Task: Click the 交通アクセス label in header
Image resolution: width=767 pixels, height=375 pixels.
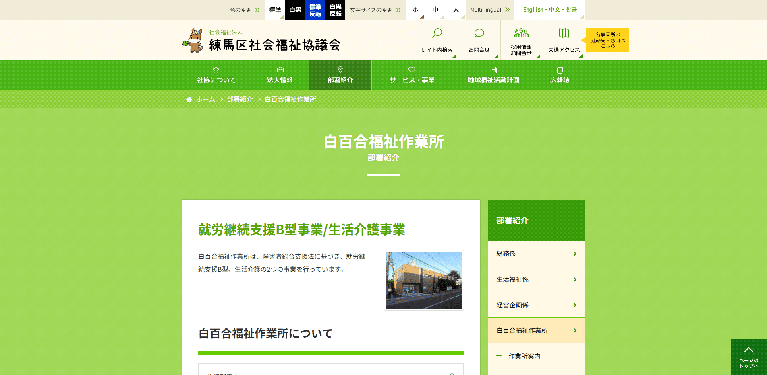Action: [x=564, y=50]
